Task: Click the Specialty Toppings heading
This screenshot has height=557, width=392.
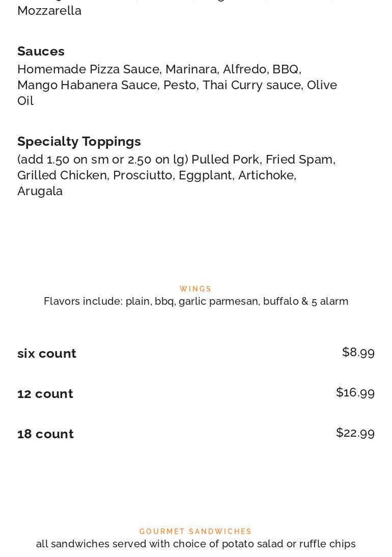Action: [79, 141]
